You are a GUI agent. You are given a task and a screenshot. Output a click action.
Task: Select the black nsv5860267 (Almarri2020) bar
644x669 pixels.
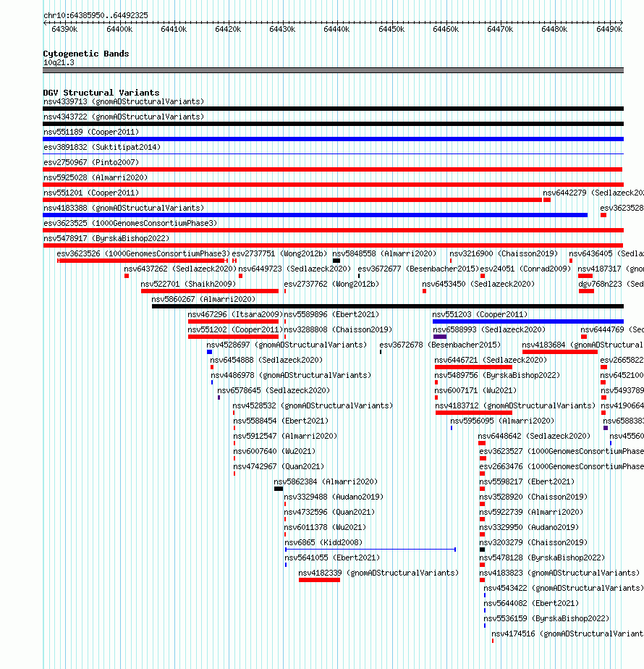point(388,306)
